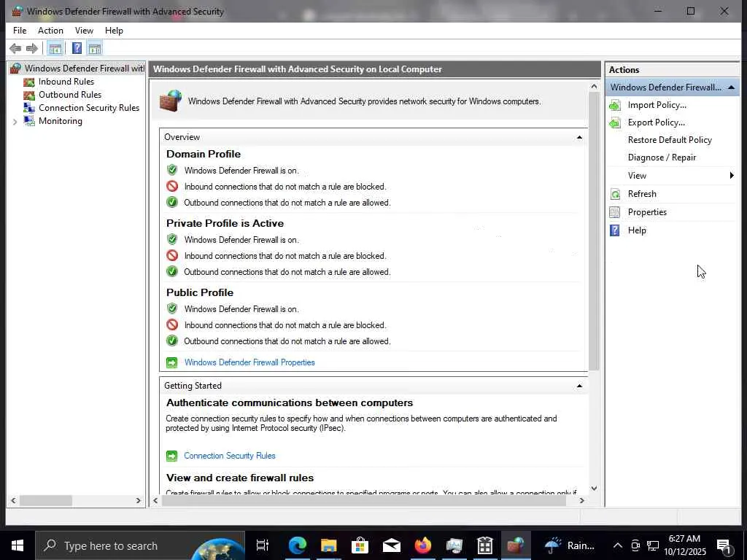
Task: Click the Import Policy icon
Action: (x=615, y=105)
